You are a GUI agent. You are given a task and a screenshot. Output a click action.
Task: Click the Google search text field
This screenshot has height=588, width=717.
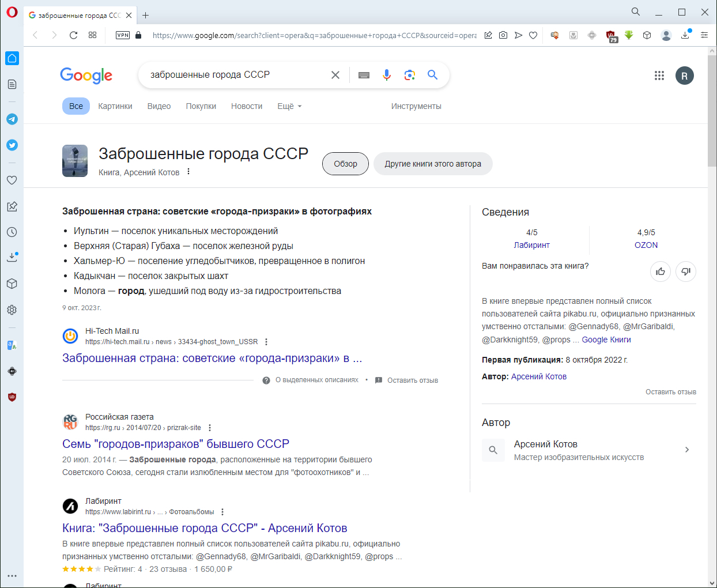(x=237, y=75)
